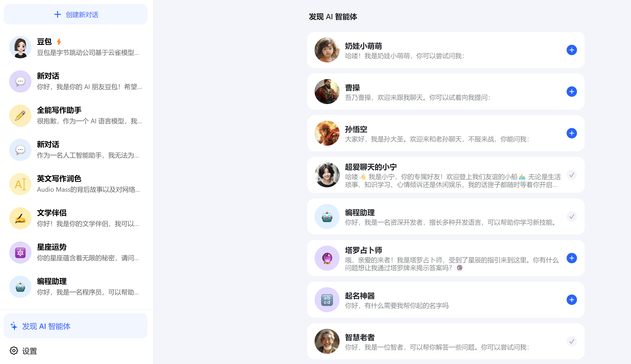Add the 奶娃小萌萌 agent with plus icon
The height and width of the screenshot is (364, 631).
pos(572,50)
